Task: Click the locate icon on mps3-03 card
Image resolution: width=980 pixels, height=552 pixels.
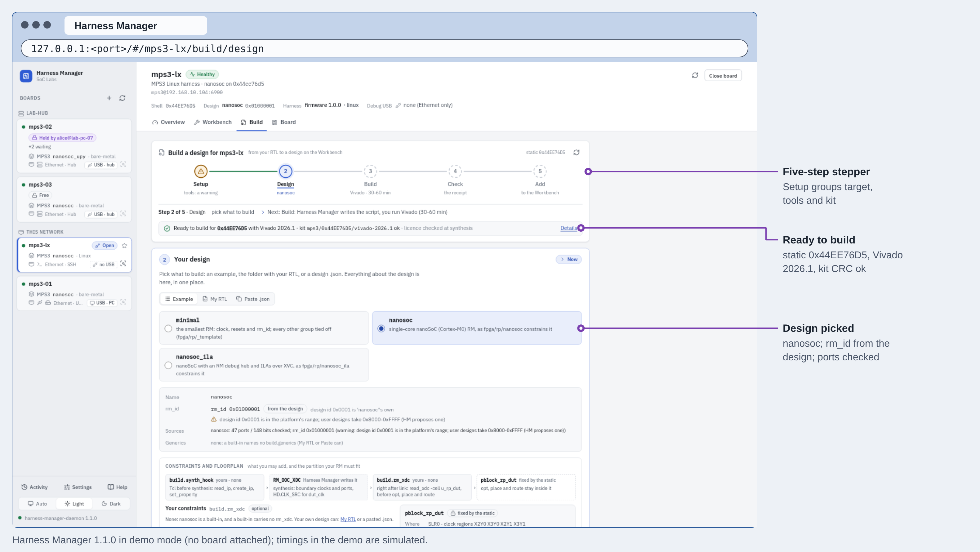Action: 123,214
